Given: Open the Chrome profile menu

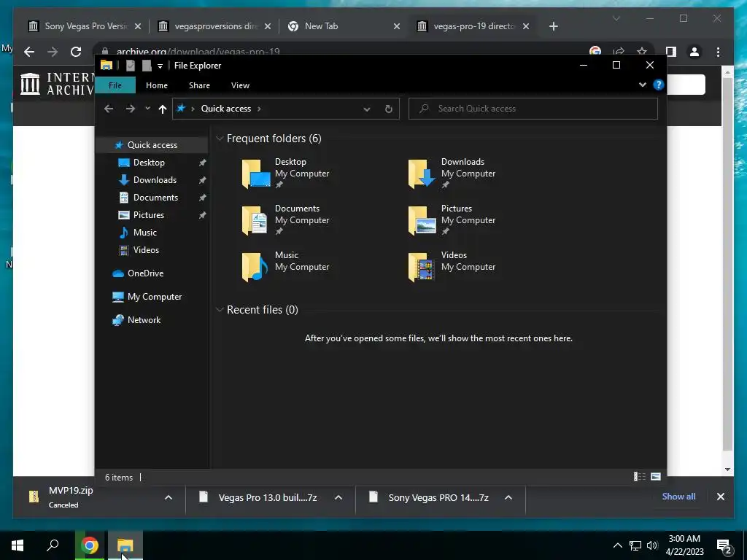Looking at the screenshot, I should [694, 52].
